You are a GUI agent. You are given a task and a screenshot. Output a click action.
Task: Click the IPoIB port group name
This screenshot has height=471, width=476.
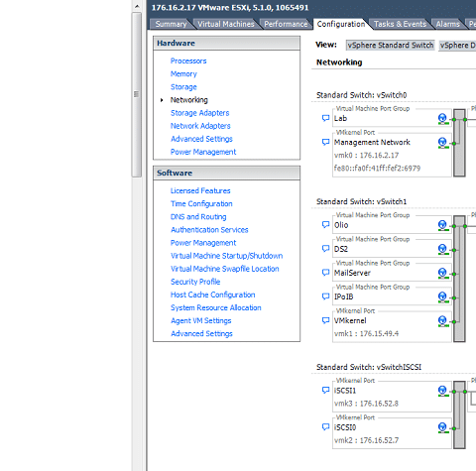(x=343, y=296)
